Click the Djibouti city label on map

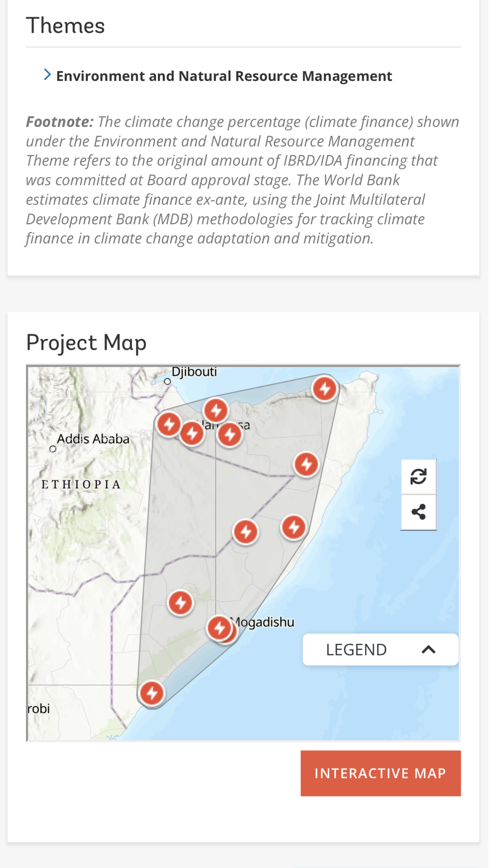click(195, 372)
